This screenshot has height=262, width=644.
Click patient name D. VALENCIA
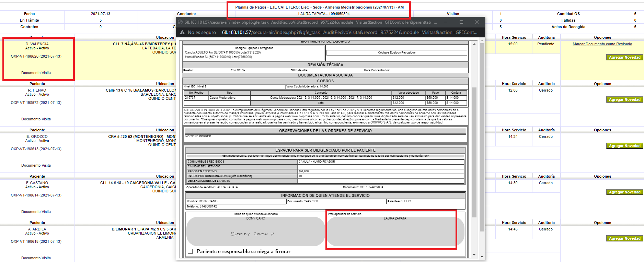point(37,44)
